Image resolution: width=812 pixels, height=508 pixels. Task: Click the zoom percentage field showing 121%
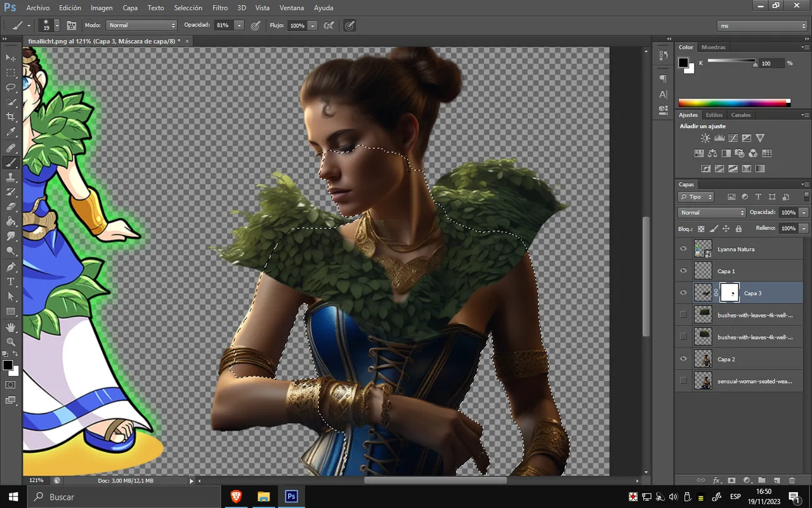[36, 481]
